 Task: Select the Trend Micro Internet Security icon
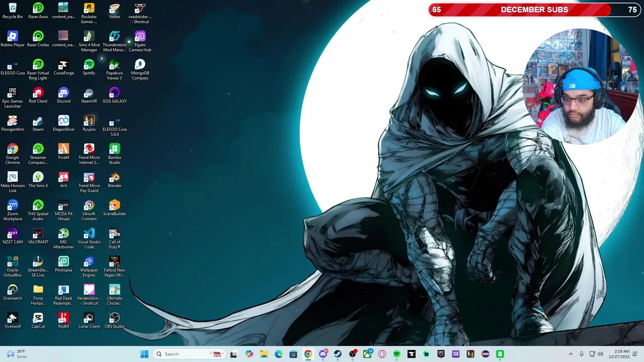89,154
